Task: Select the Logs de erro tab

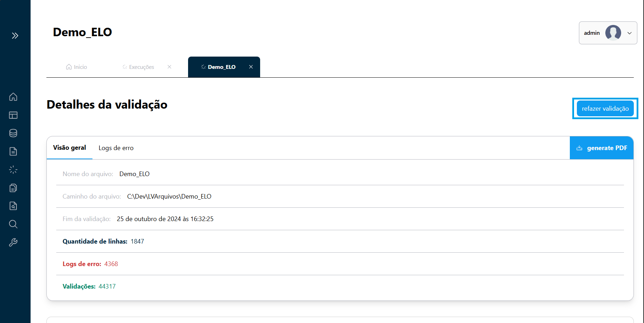Action: coord(116,148)
